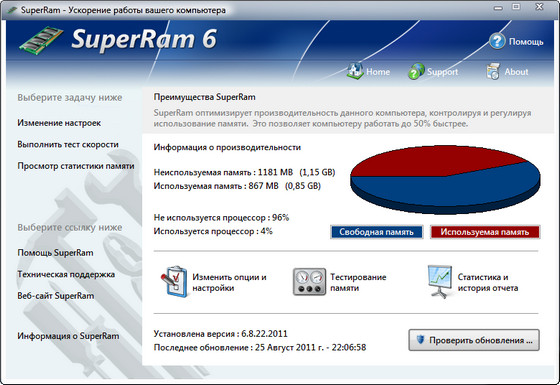This screenshot has width=560, height=385.
Task: Open Помощь SuperRam link
Action: click(55, 253)
